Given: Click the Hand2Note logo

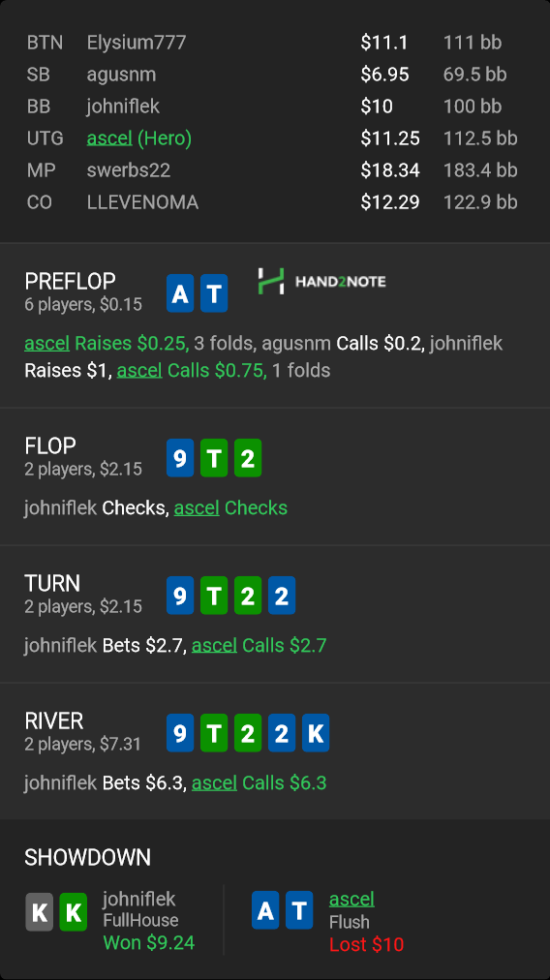Looking at the screenshot, I should point(321,281).
